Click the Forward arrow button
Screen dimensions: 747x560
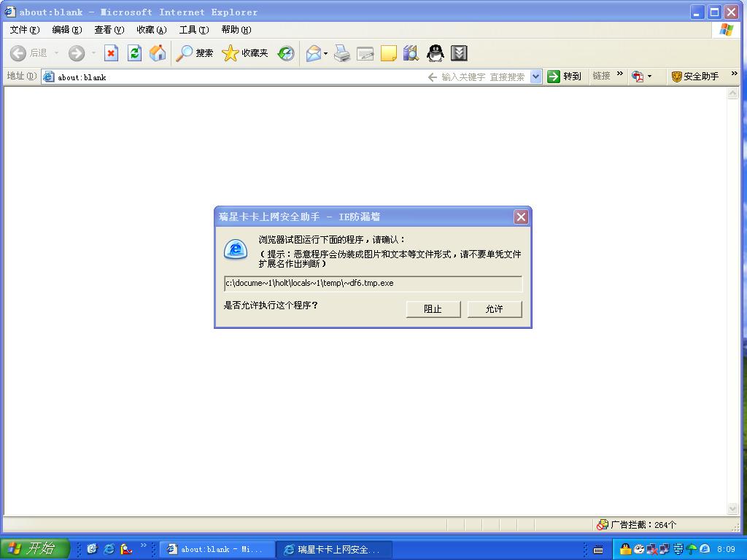coord(76,52)
